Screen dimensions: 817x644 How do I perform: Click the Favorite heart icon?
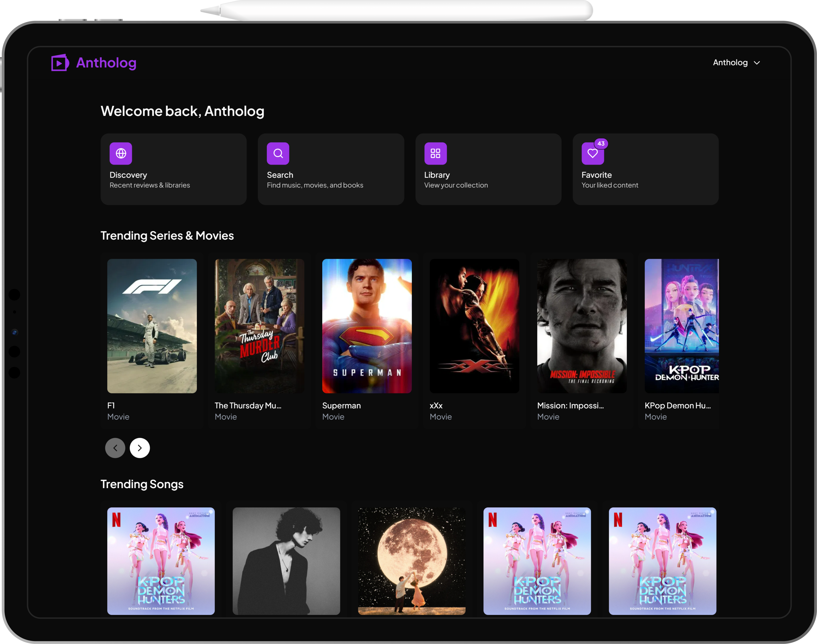[x=592, y=154]
